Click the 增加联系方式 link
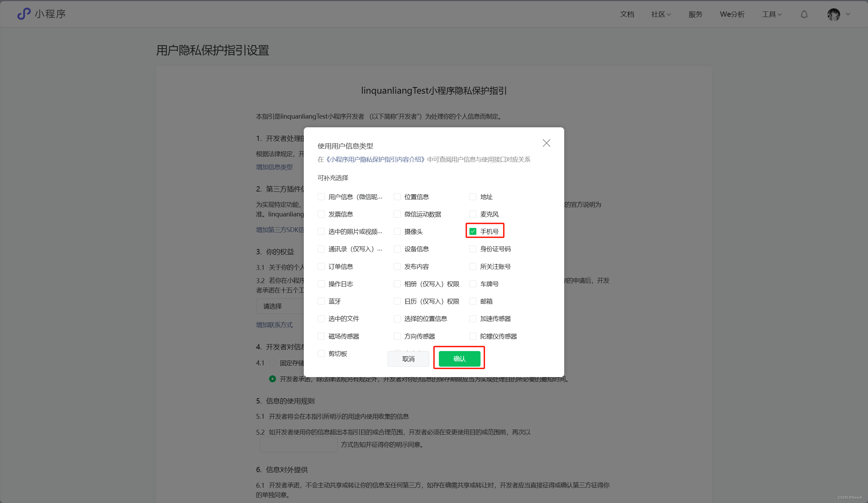 pyautogui.click(x=274, y=325)
